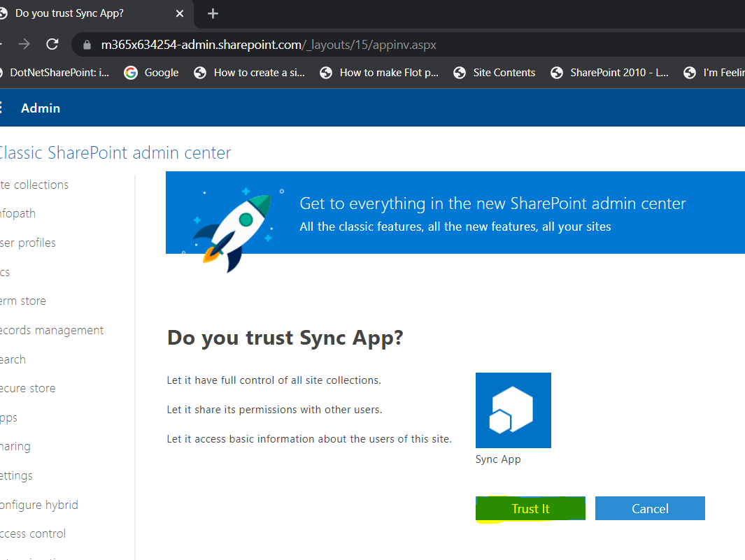Select the 'Do you trust Sync App?' tab
745x560 pixels.
pyautogui.click(x=69, y=13)
